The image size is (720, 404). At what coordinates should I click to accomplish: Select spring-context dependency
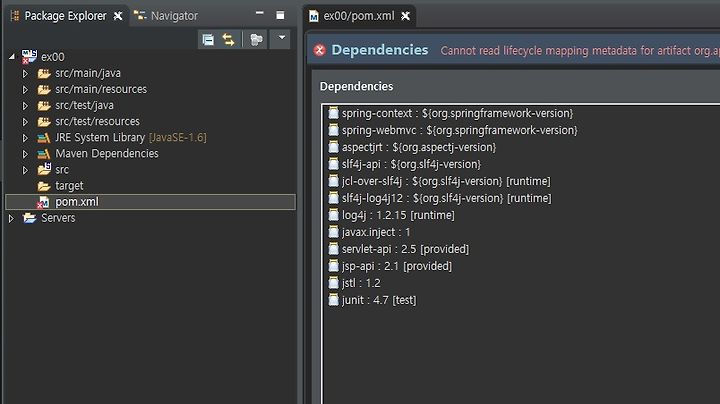(x=457, y=113)
